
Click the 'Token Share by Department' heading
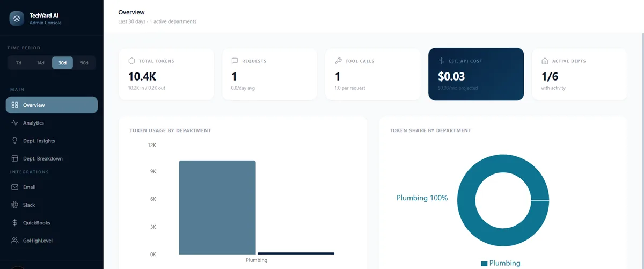coord(430,130)
